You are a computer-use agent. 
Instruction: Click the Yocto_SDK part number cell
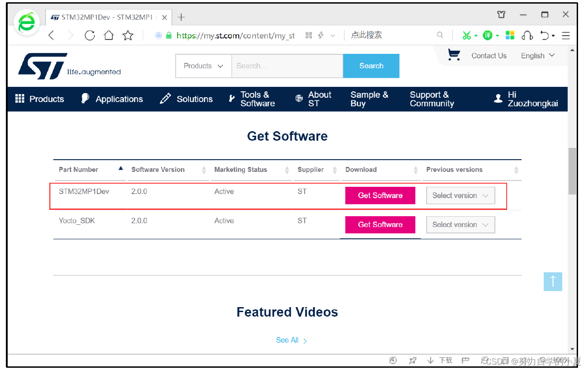tap(77, 221)
